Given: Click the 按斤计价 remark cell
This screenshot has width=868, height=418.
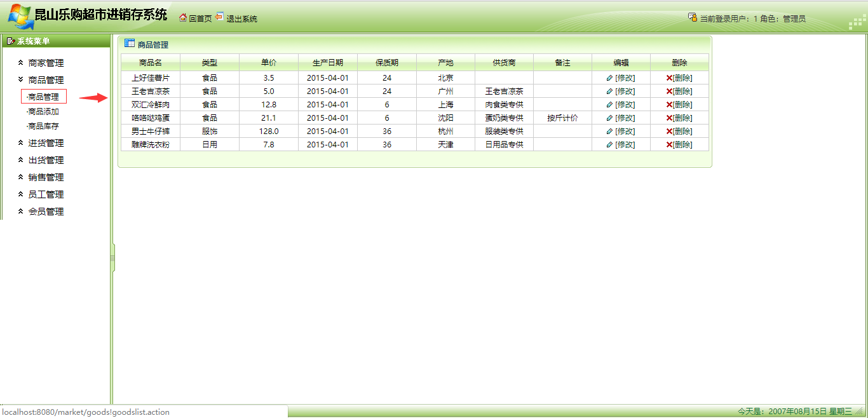Looking at the screenshot, I should (562, 118).
